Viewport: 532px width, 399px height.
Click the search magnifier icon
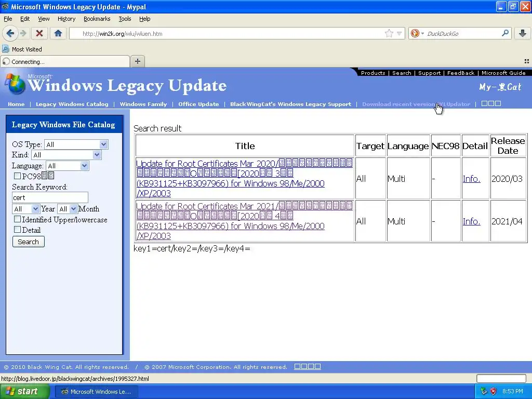505,33
